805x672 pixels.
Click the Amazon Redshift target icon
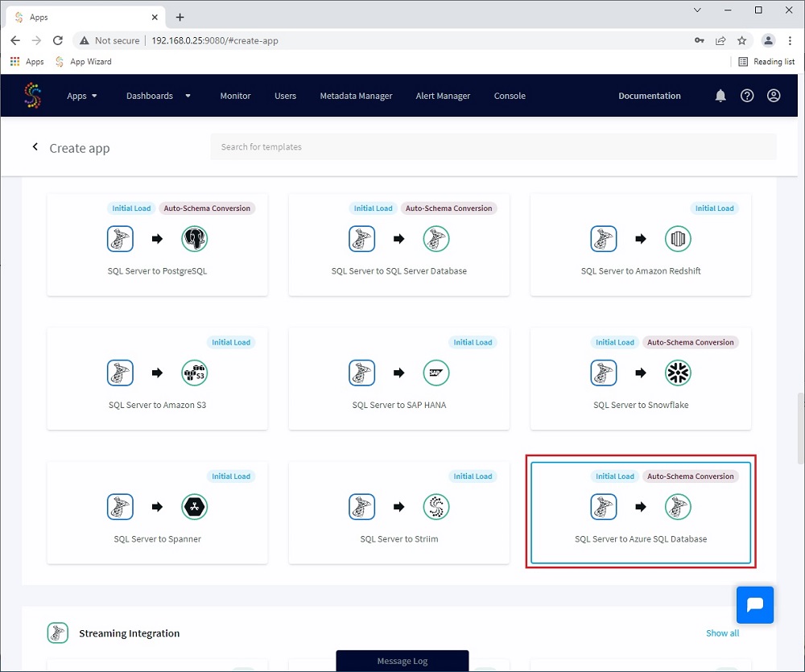tap(678, 239)
